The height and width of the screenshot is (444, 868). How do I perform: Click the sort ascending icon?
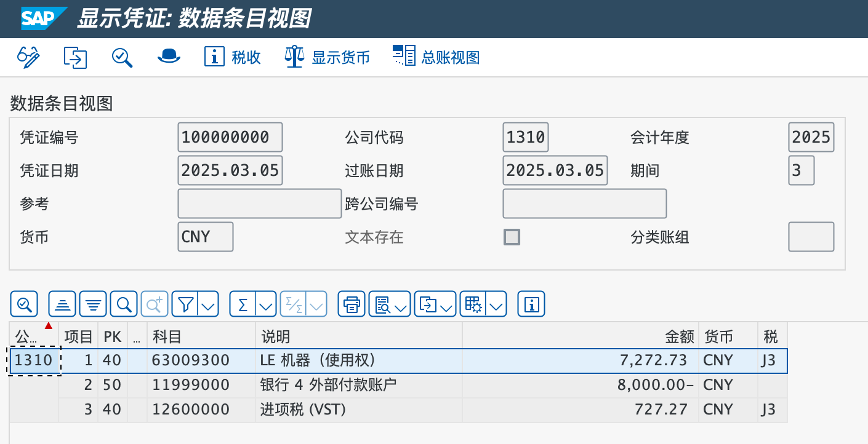pos(62,304)
